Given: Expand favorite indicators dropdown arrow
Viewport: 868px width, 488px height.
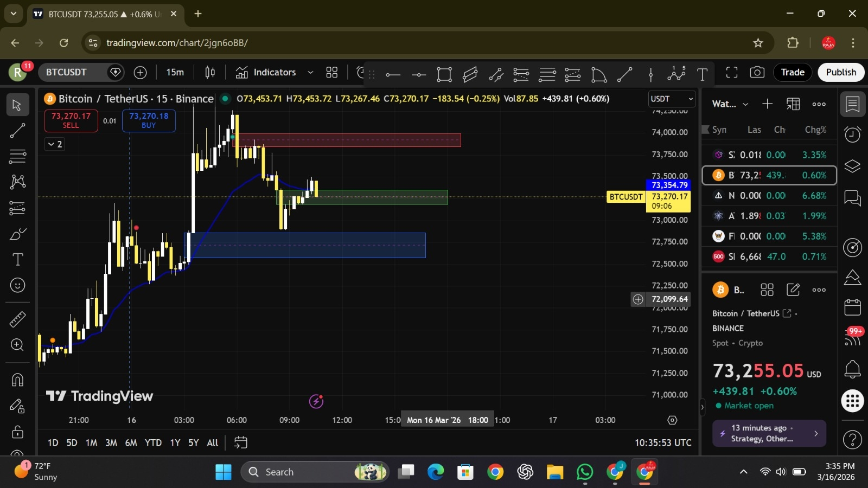Looking at the screenshot, I should click(x=310, y=72).
